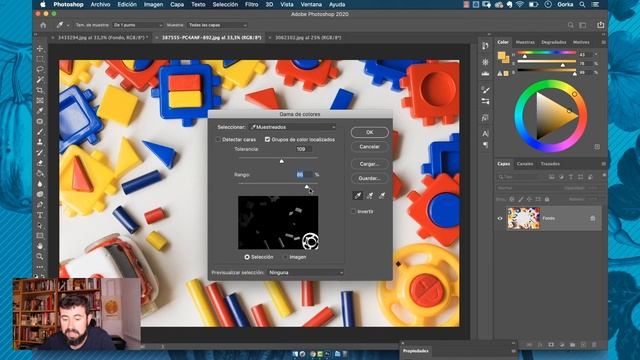Open the Capas panel options menu
640x360 pixels.
(x=604, y=164)
